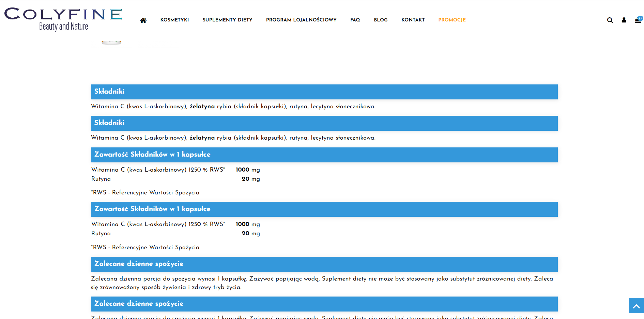Jump back to top with arrow button
The image size is (644, 319).
pos(636,306)
